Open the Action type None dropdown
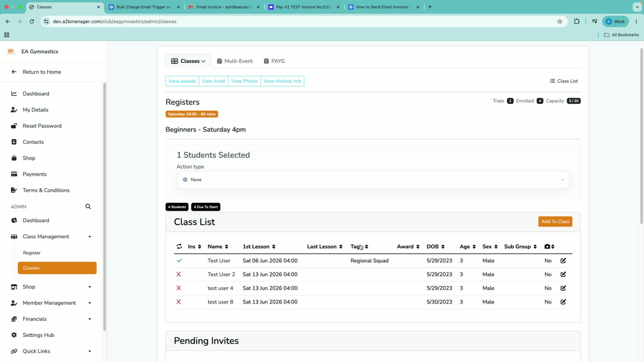Screen dimensions: 644x362 click(x=373, y=180)
